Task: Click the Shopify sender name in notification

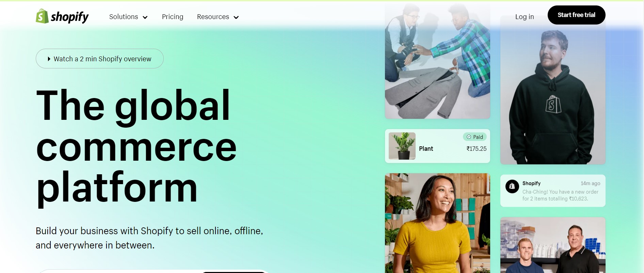Action: coord(531,183)
